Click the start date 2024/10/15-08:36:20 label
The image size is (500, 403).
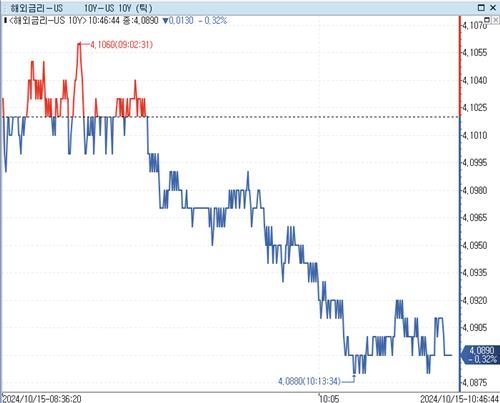tap(42, 398)
